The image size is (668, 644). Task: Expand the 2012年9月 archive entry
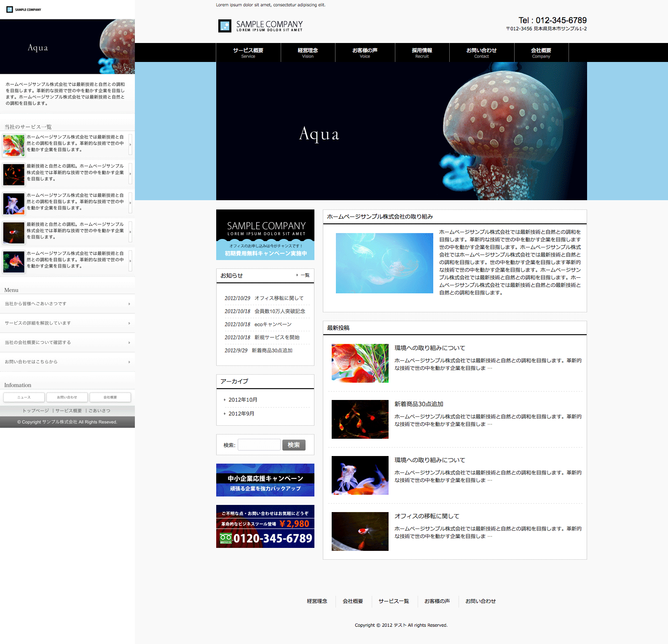coord(241,414)
